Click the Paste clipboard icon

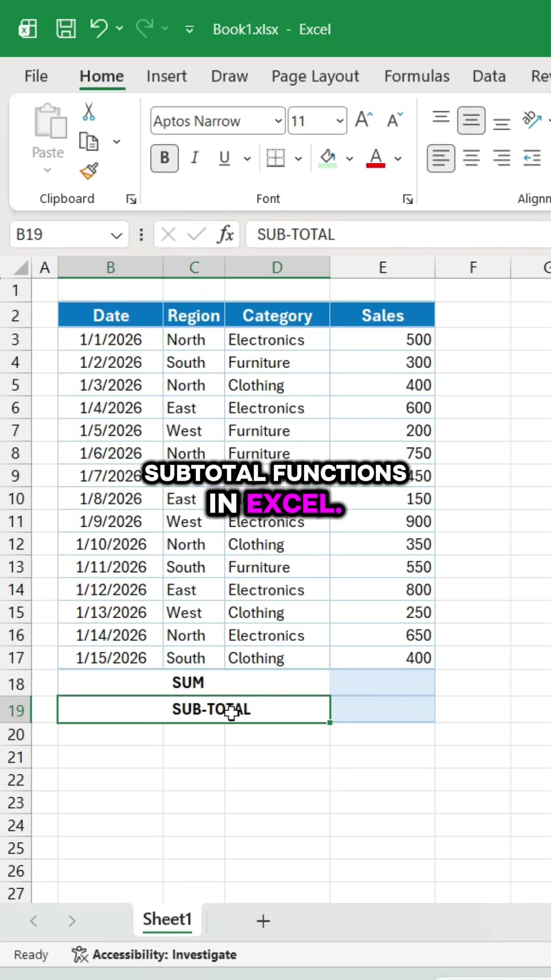click(50, 121)
